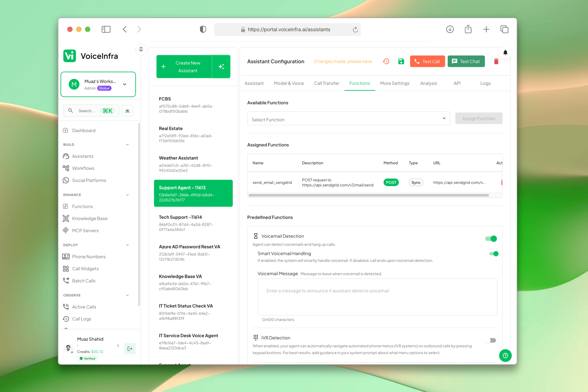Open Call Widgets in the sidebar
The width and height of the screenshot is (588, 392).
tap(85, 269)
